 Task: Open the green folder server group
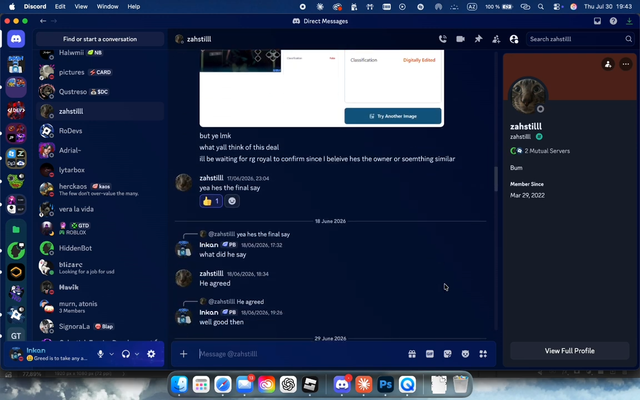pos(16,229)
